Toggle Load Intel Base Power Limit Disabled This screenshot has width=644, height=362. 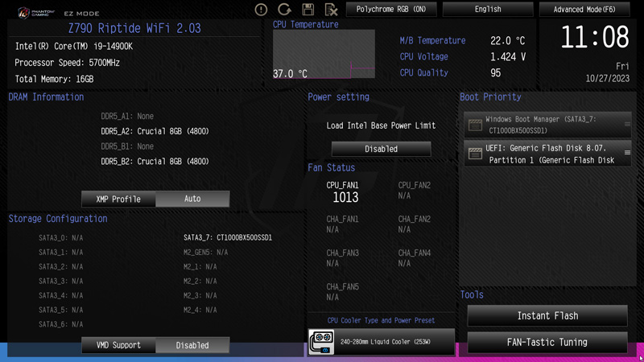[381, 149]
